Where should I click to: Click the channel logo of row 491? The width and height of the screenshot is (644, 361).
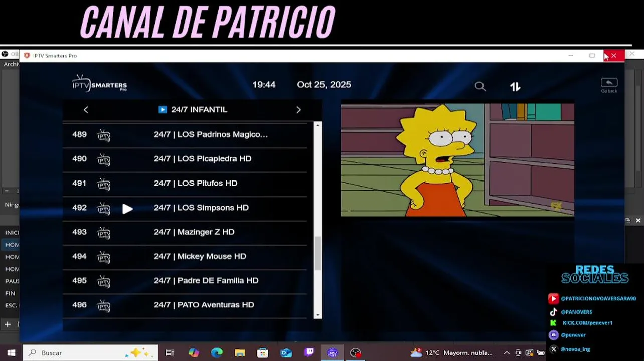[x=104, y=184]
